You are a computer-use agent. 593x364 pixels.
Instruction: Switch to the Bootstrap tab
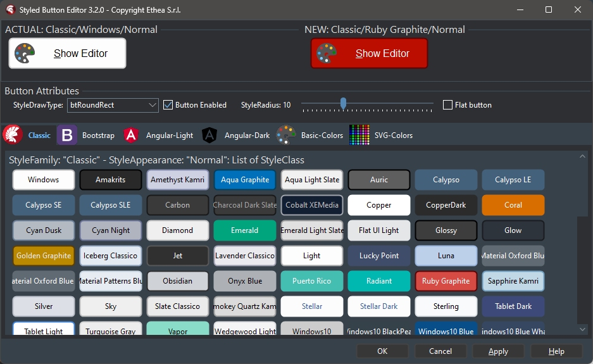click(x=98, y=135)
